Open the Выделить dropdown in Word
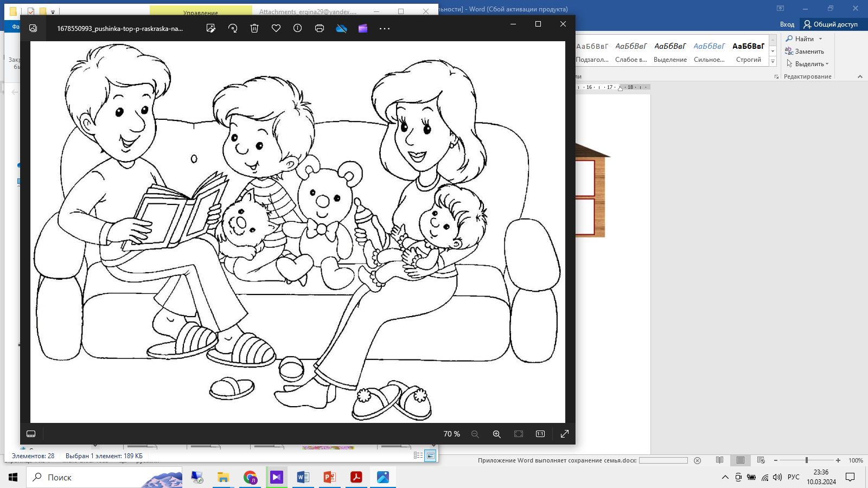Screen dimensions: 868x488 pyautogui.click(x=808, y=64)
